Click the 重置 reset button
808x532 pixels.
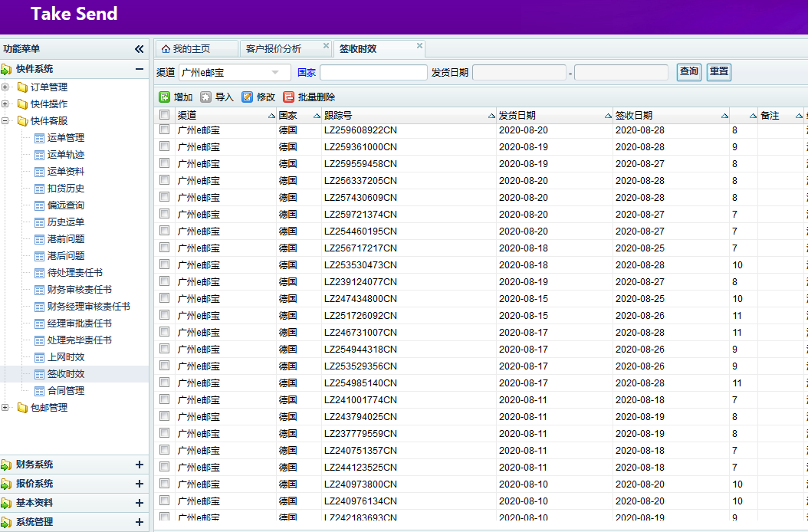point(718,72)
